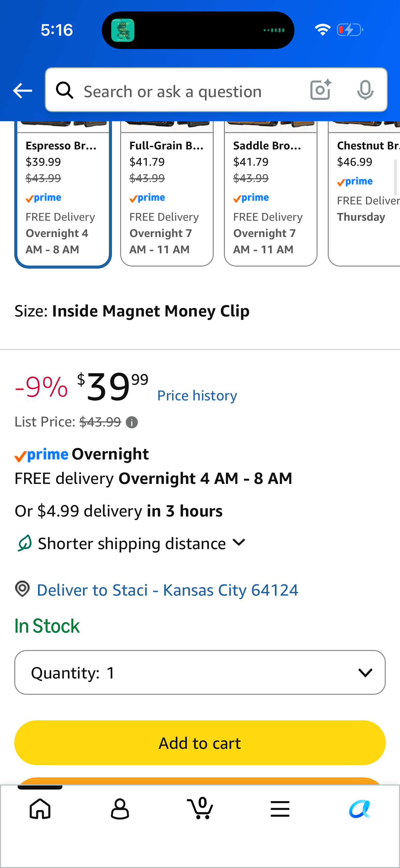
Task: Open the Home tab icon
Action: (x=40, y=809)
